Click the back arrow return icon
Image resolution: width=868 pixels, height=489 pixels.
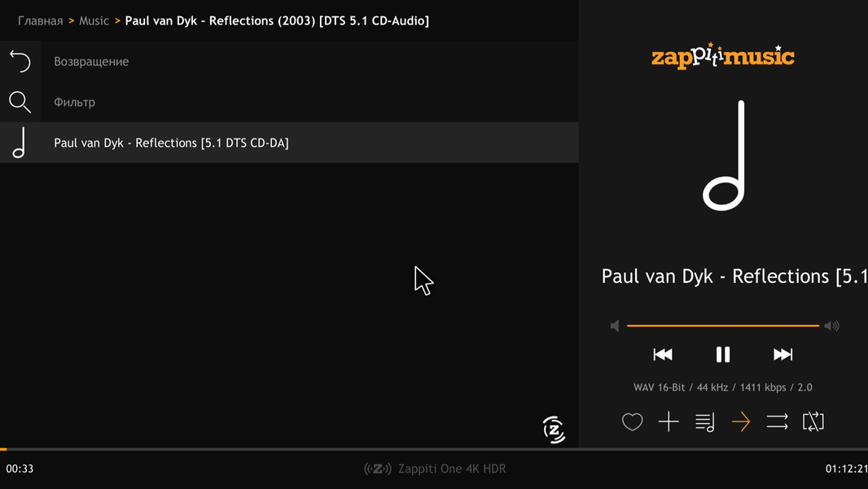click(20, 61)
